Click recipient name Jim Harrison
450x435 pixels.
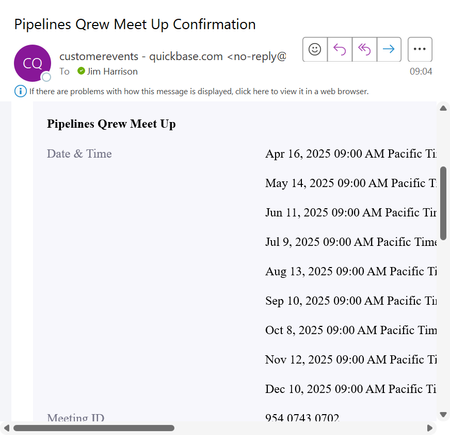112,71
